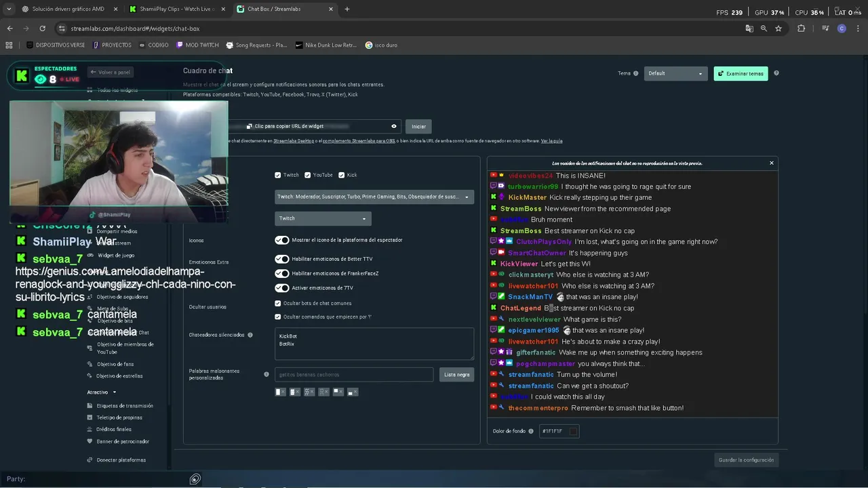Open the Ver la guía link

coord(551,141)
